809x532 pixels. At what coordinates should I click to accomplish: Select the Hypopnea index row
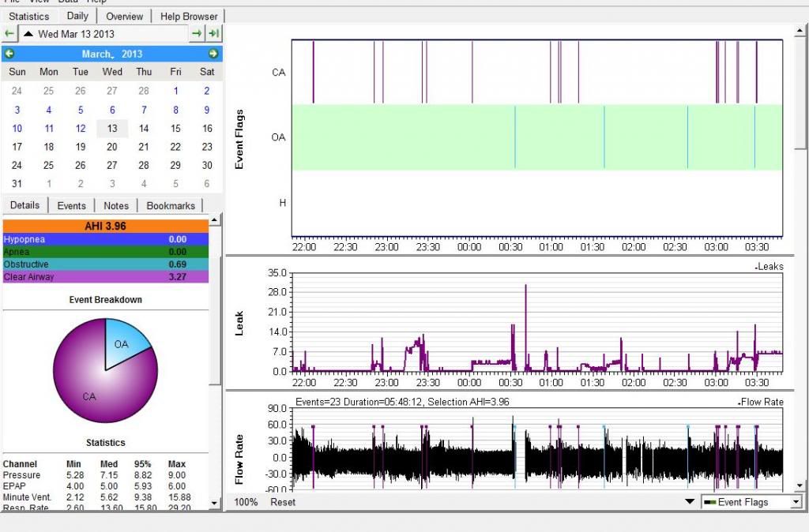[x=105, y=239]
